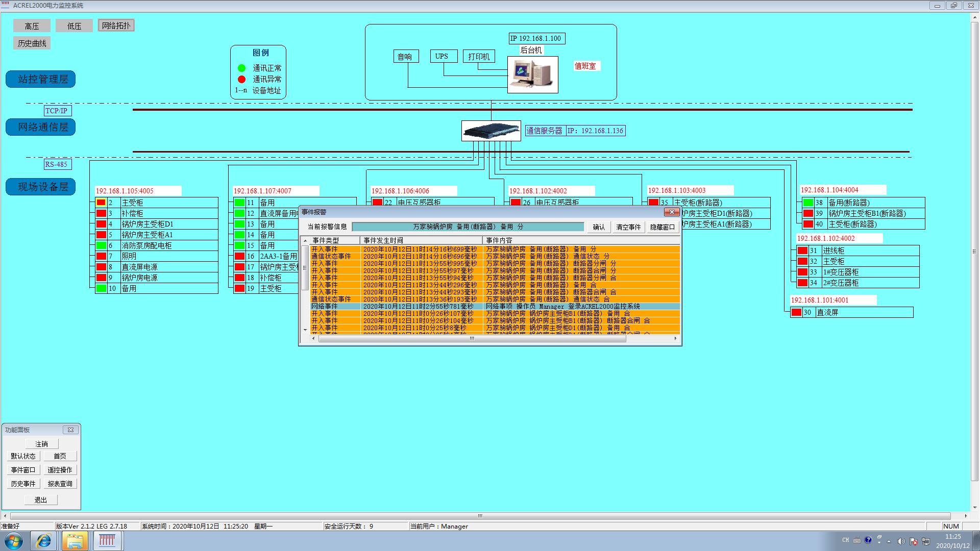
Task: Click the communication server device icon
Action: [491, 131]
